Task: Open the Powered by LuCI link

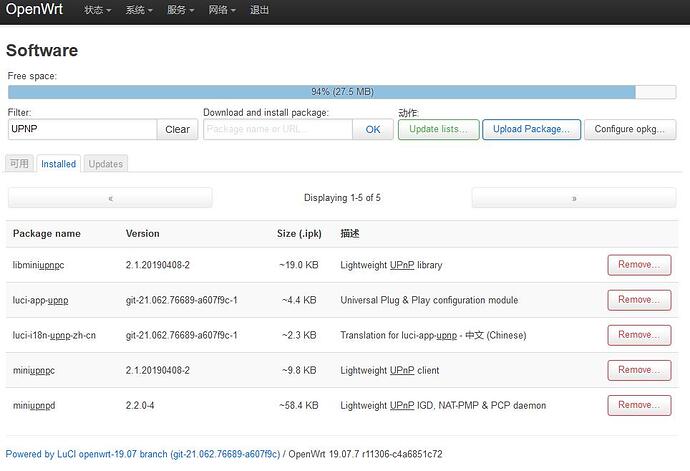Action: pos(143,454)
